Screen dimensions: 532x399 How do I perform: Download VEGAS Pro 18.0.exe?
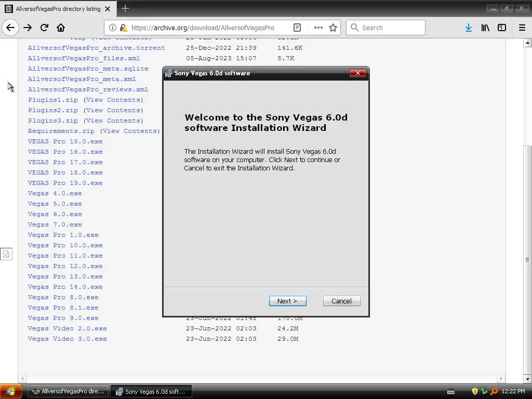tap(65, 172)
